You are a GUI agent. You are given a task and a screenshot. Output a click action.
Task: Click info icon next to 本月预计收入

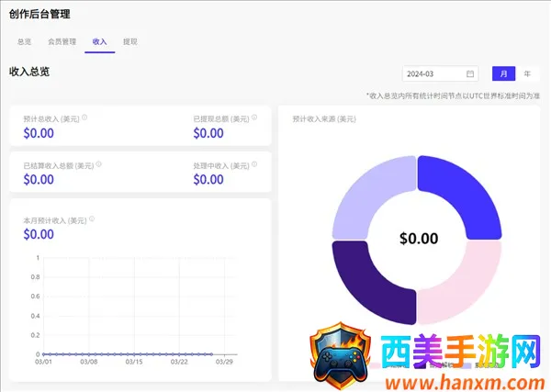[93, 219]
